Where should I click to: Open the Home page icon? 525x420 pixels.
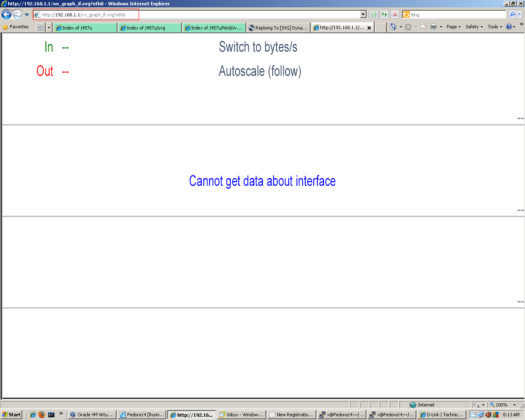coord(393,27)
